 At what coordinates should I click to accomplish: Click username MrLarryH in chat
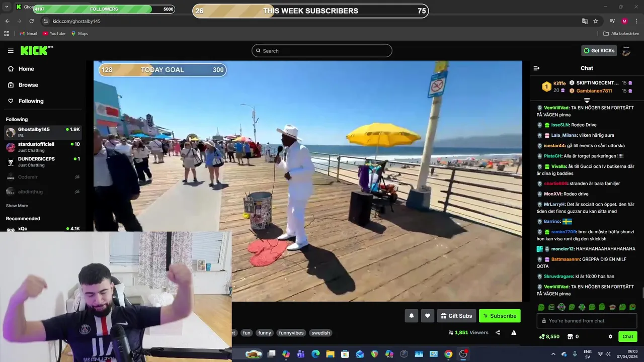(x=554, y=205)
